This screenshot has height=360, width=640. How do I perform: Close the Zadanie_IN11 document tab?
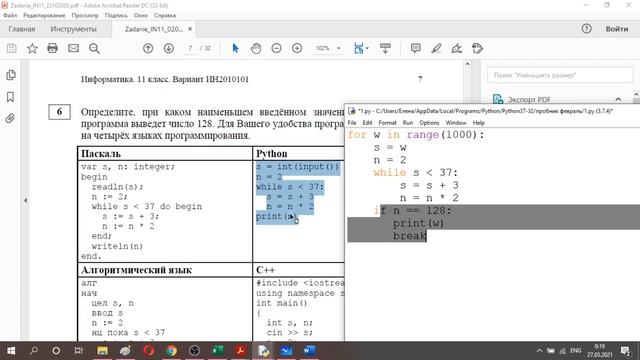(x=190, y=29)
